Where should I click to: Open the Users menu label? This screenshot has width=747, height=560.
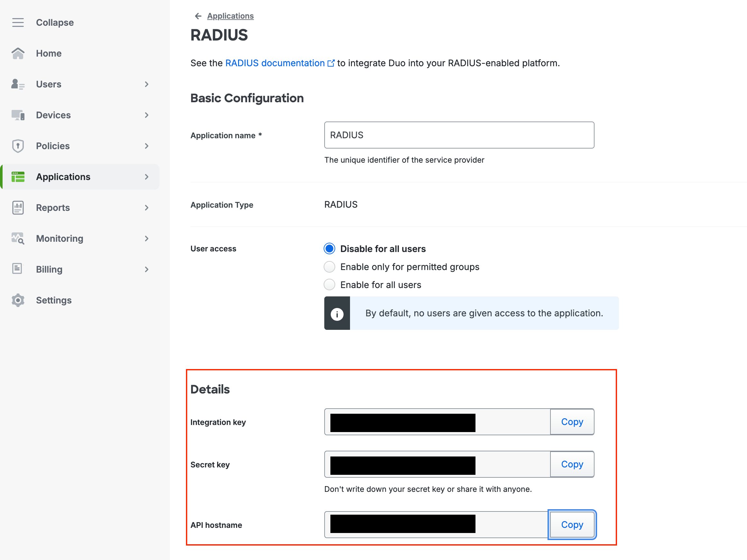tap(49, 84)
